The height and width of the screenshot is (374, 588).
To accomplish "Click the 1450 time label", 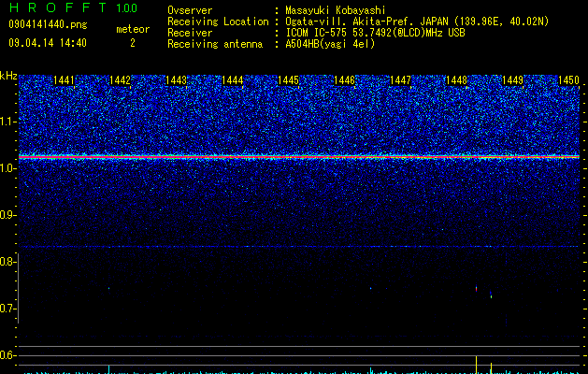I will click(x=569, y=80).
